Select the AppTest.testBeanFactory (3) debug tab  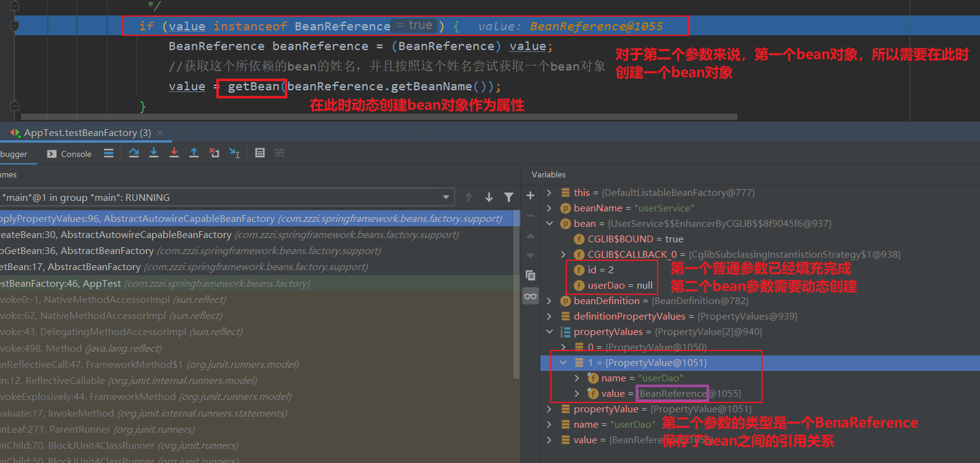tap(86, 133)
